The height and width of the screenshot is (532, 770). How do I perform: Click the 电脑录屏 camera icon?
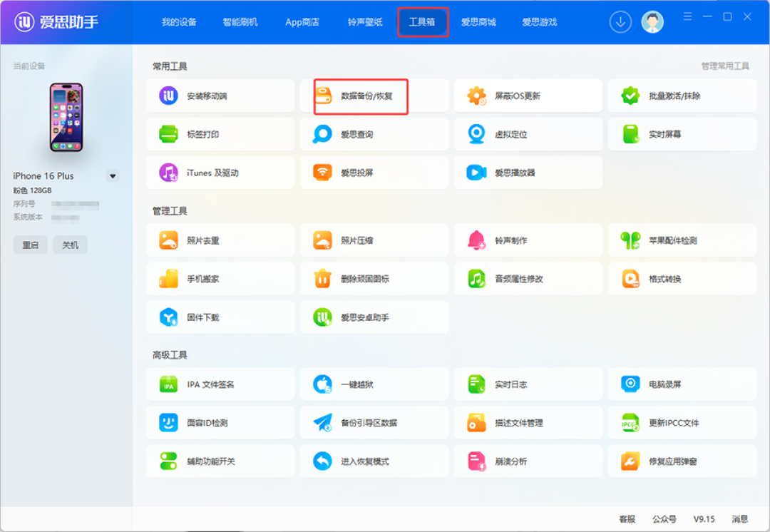pos(630,384)
